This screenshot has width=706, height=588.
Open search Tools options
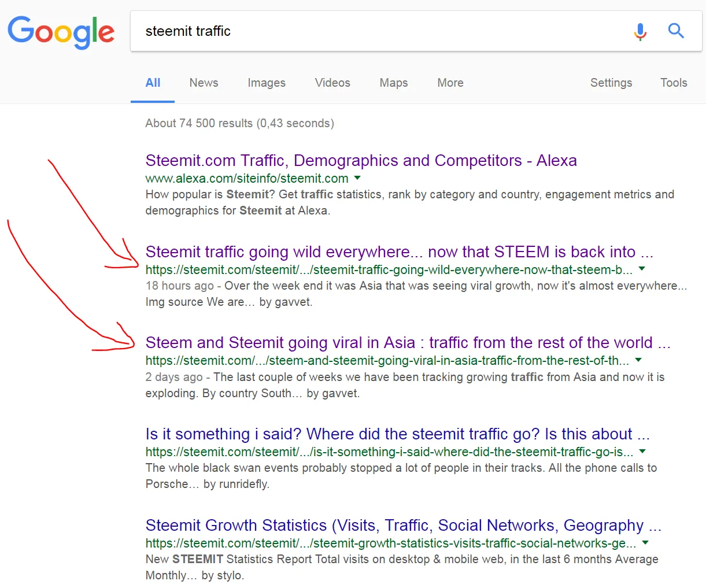click(674, 83)
